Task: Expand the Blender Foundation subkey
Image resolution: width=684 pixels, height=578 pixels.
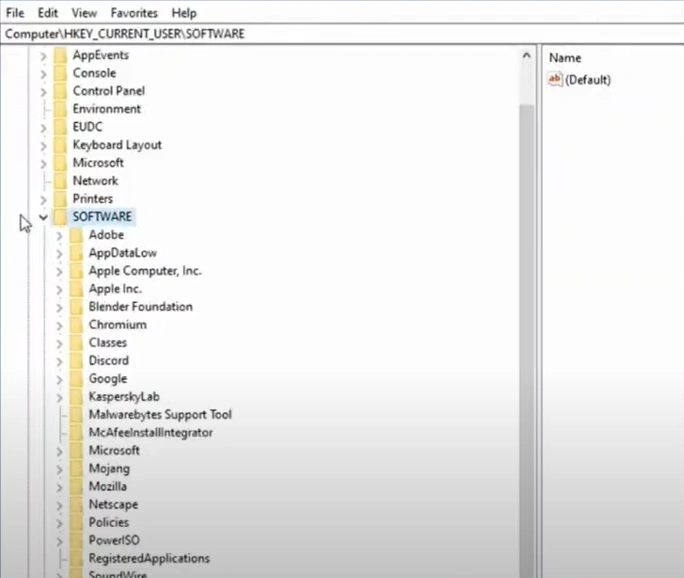Action: point(59,307)
